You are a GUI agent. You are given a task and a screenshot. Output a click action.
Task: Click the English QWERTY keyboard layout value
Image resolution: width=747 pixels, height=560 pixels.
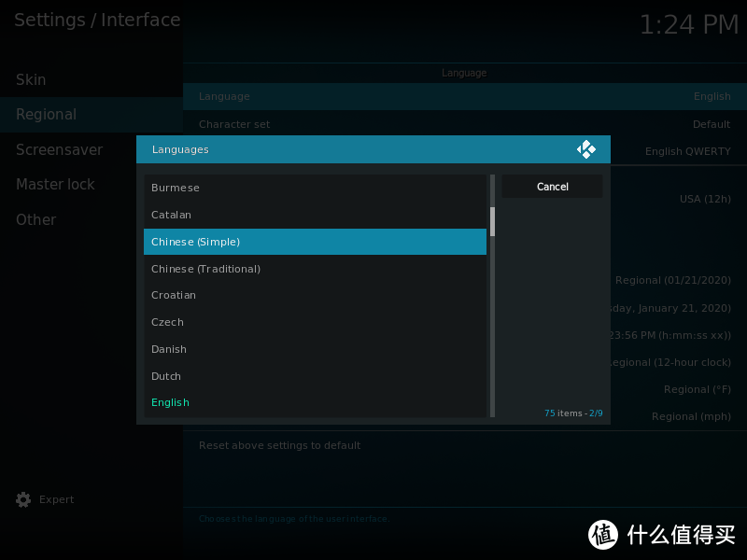[x=687, y=151]
